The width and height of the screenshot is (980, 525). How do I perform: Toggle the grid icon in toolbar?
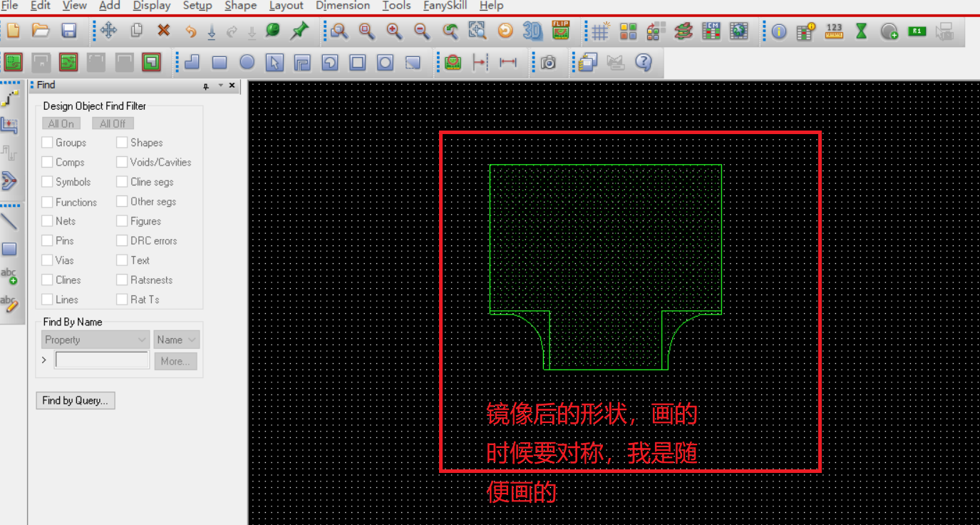click(601, 31)
